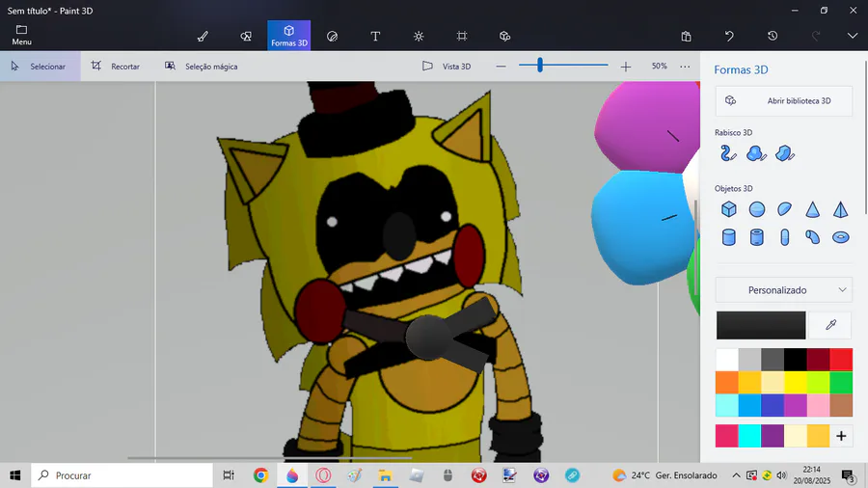Pick the cube 3D object
The width and height of the screenshot is (868, 488).
pyautogui.click(x=729, y=209)
